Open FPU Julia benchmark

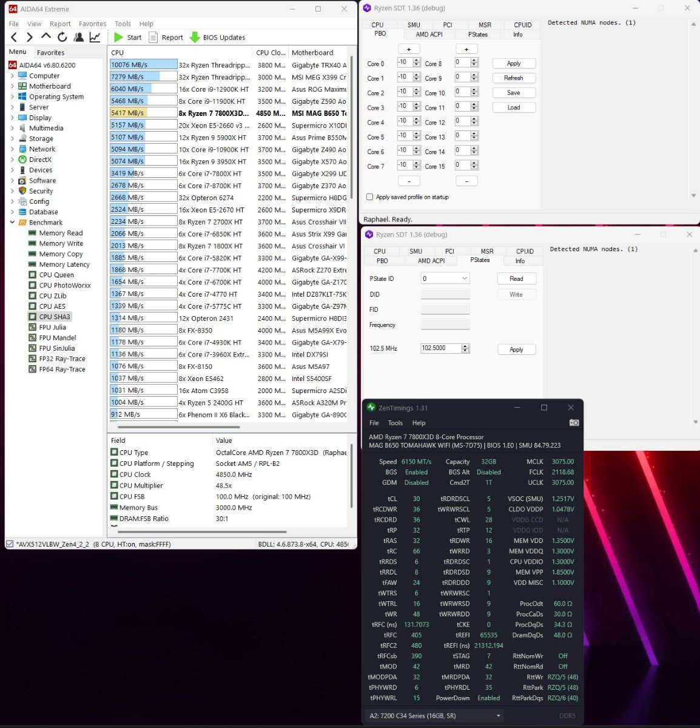tap(52, 328)
